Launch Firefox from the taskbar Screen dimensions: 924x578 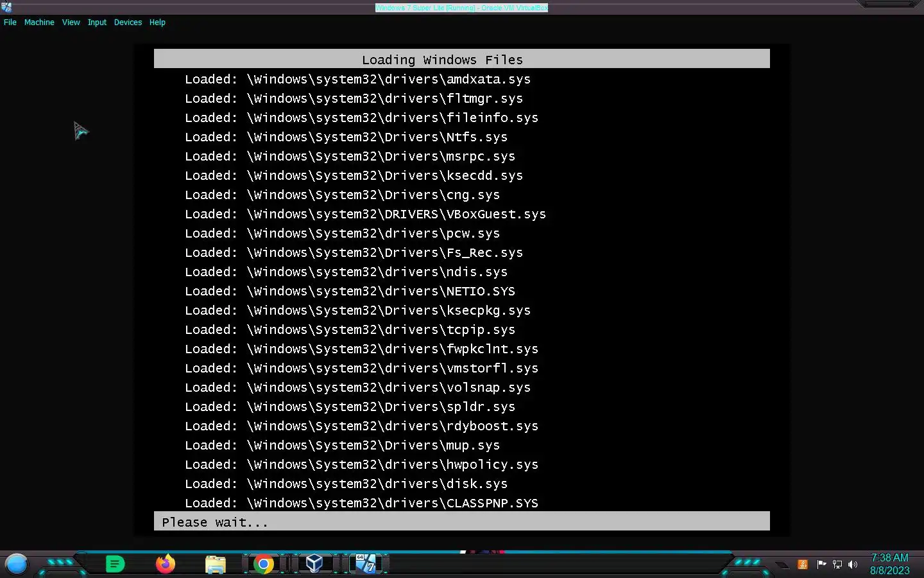tap(166, 564)
